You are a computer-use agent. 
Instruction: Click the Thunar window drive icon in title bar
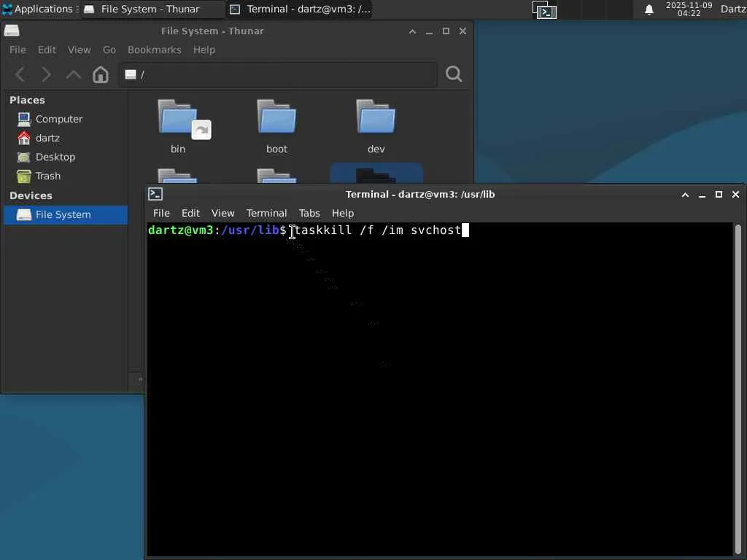12,31
